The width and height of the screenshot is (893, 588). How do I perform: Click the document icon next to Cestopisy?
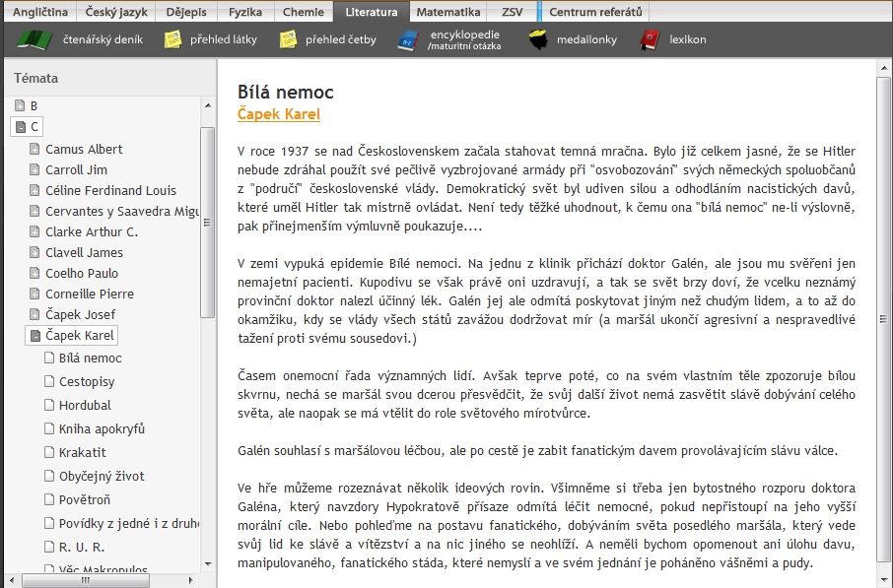(49, 381)
